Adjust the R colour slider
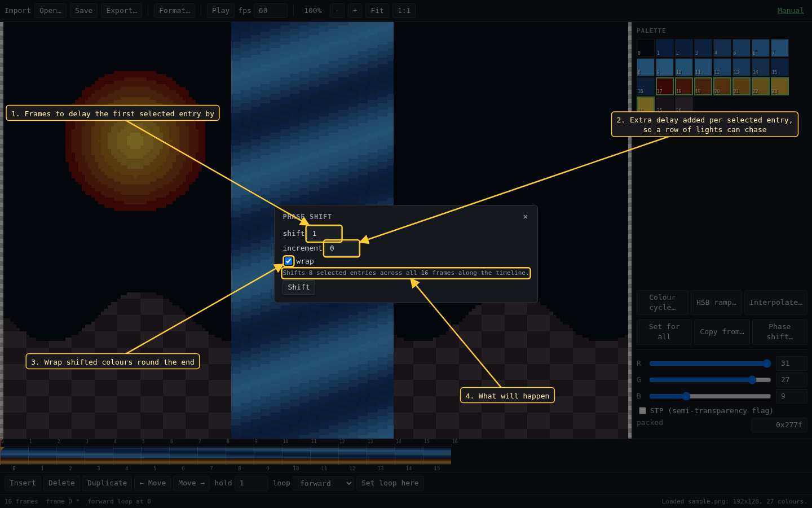Viewport: 812px width, 508px height. (x=710, y=364)
